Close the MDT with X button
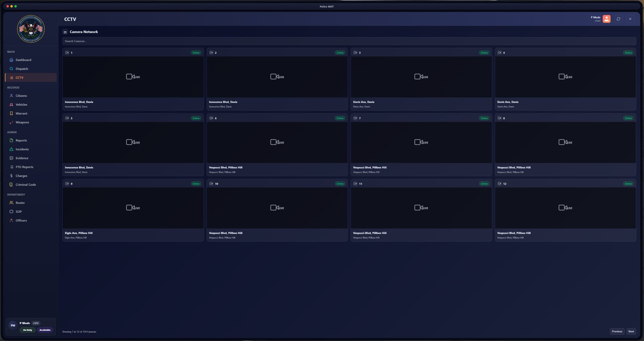The image size is (644, 341). point(630,19)
